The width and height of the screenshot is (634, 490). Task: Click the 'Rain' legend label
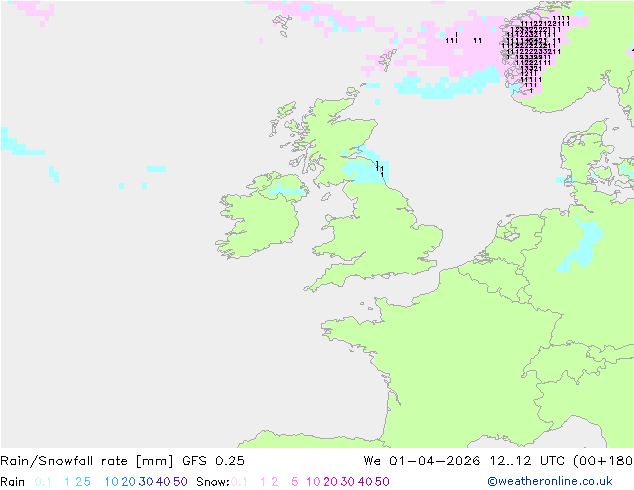[13, 482]
